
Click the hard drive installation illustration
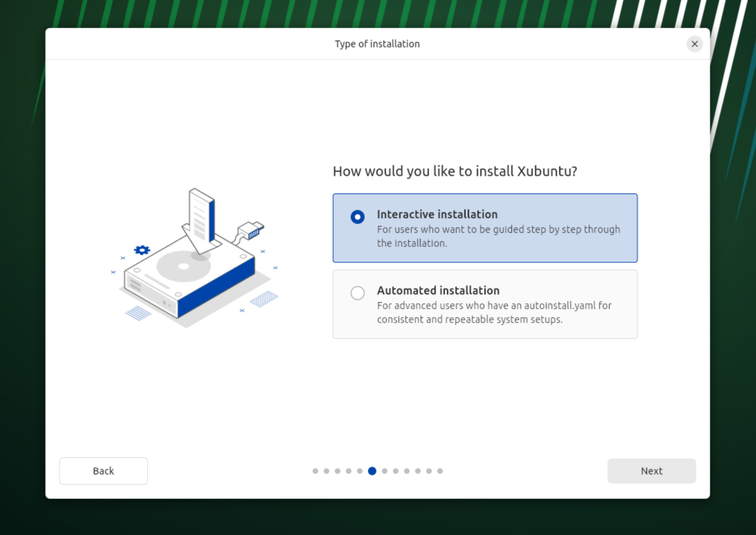(194, 258)
